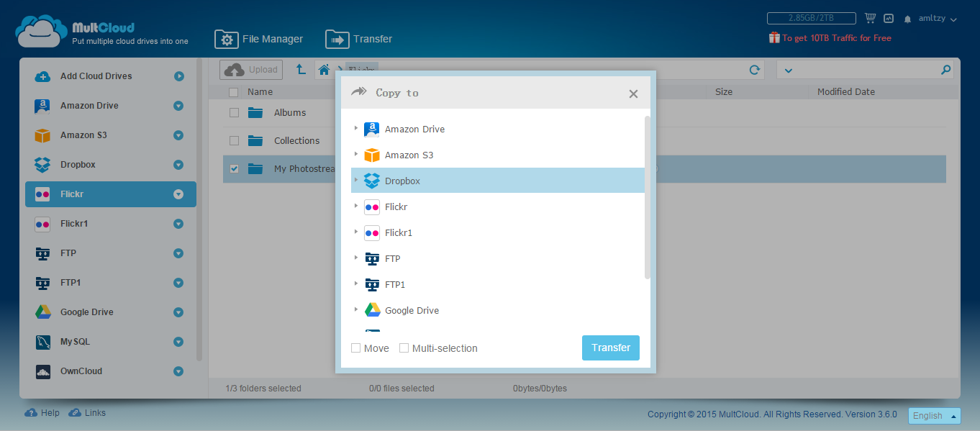Select the Amazon S3 box icon in the sidebar
This screenshot has width=980, height=431.
[x=42, y=135]
